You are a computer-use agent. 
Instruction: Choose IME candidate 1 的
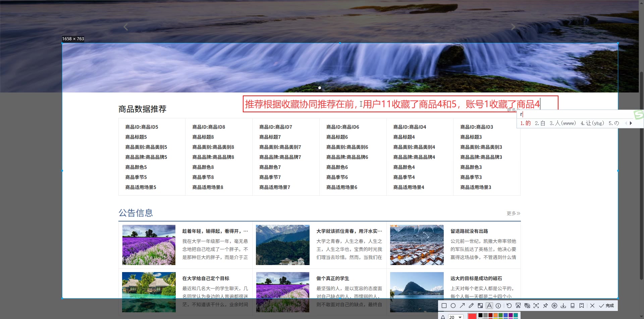526,123
